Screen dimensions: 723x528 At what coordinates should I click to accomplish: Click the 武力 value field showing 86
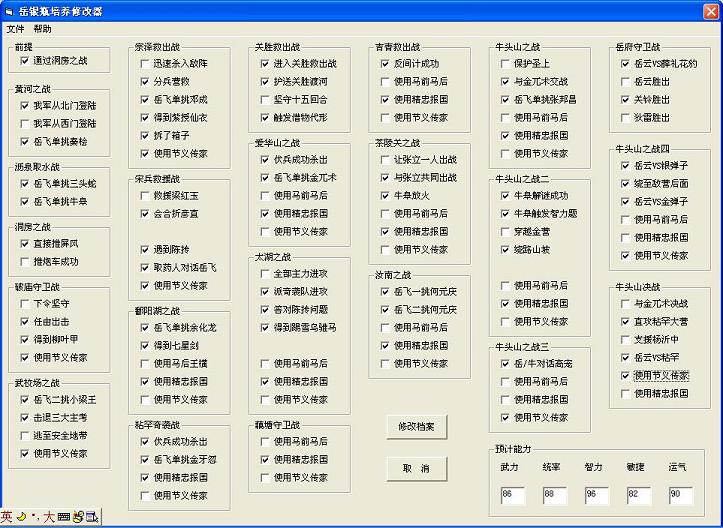(x=513, y=495)
